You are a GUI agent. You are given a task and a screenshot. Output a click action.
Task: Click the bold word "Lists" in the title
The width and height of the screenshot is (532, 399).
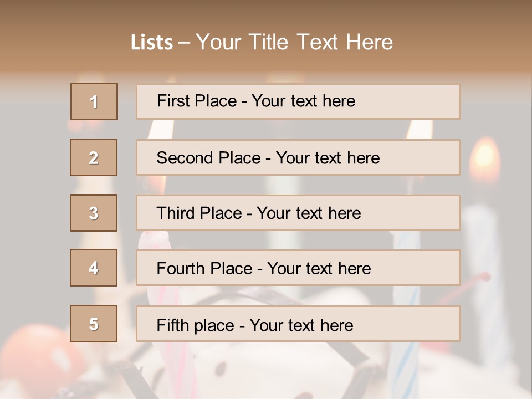click(151, 43)
